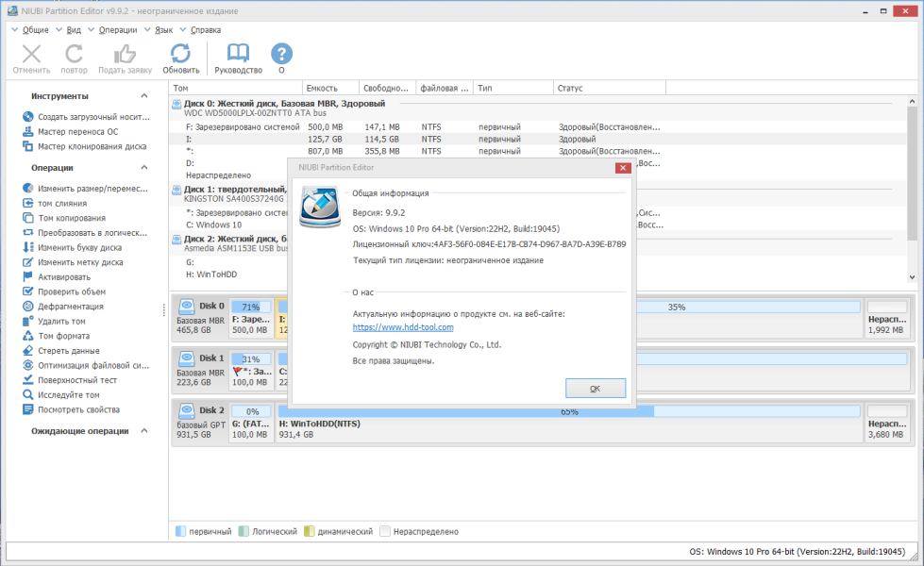This screenshot has height=566, width=924.
Task: Open the Руководство manual book icon
Action: coord(238,53)
